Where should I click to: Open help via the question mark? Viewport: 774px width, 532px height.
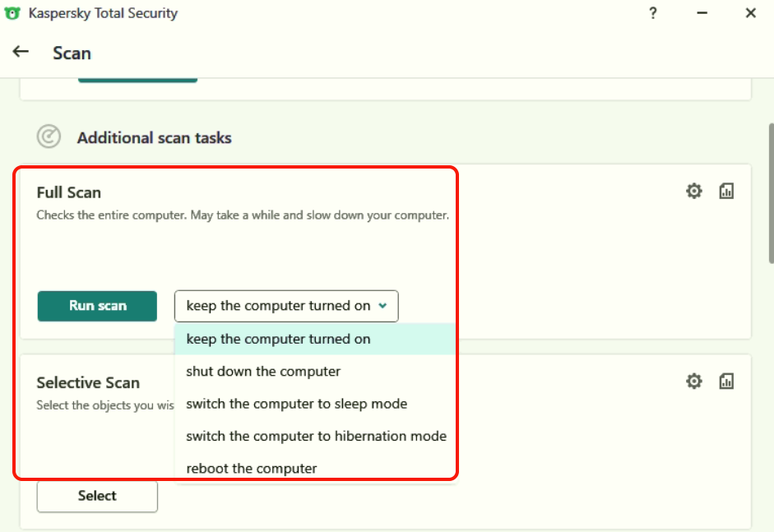(653, 13)
